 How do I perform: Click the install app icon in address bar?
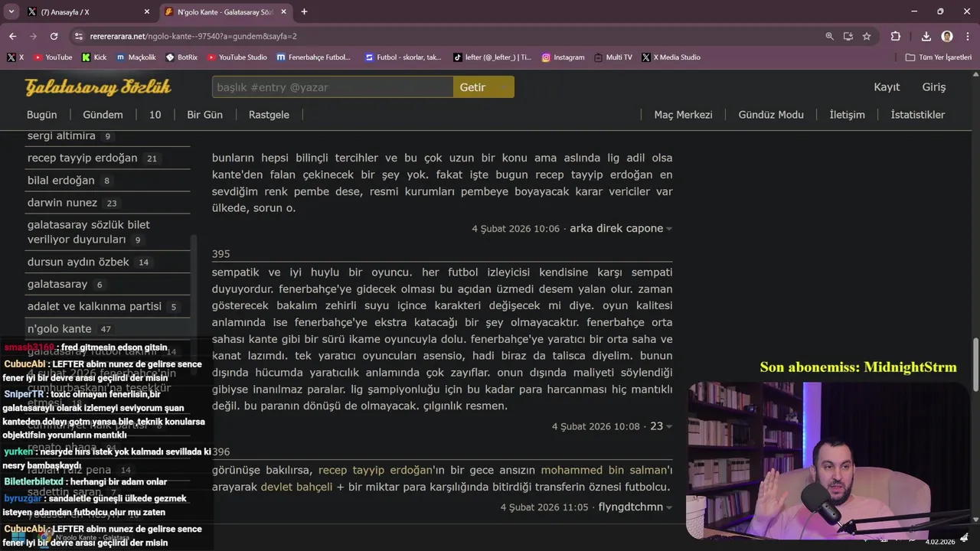(x=848, y=36)
